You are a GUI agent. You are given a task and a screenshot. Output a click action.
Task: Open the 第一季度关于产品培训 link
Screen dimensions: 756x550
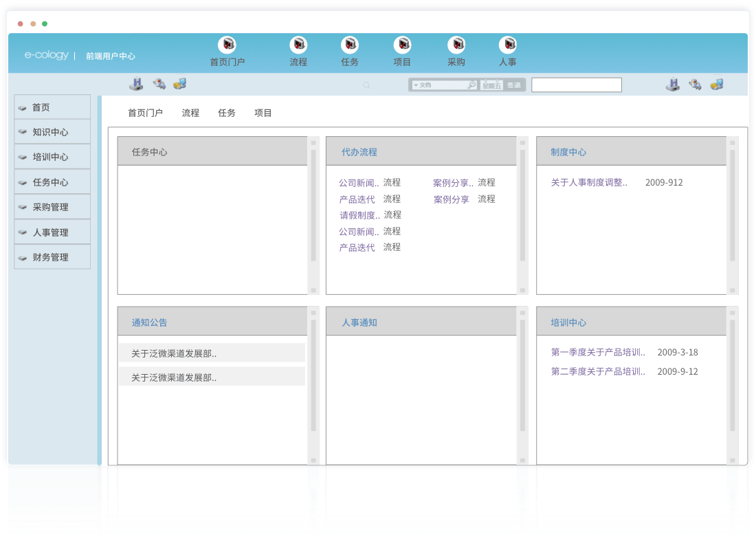click(x=597, y=353)
